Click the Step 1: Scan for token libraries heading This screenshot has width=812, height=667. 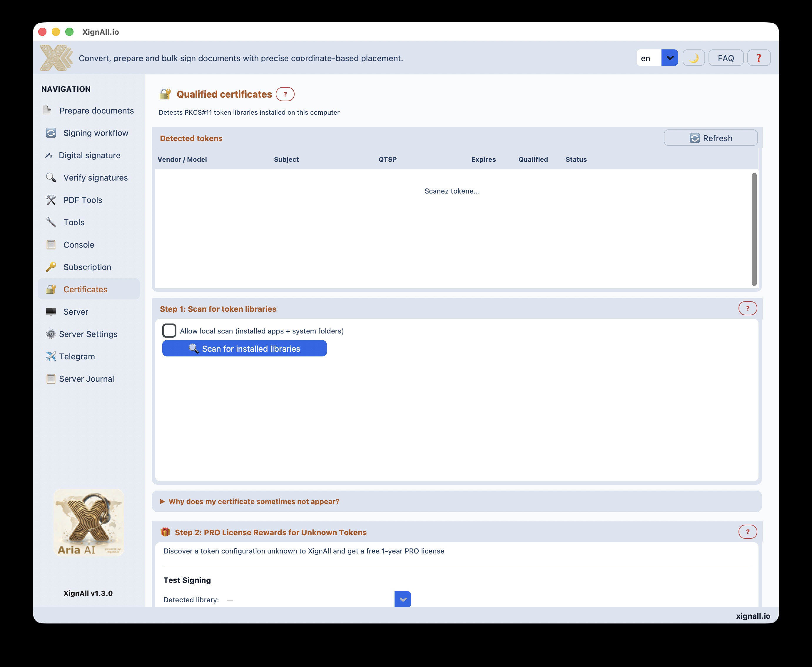coord(218,309)
